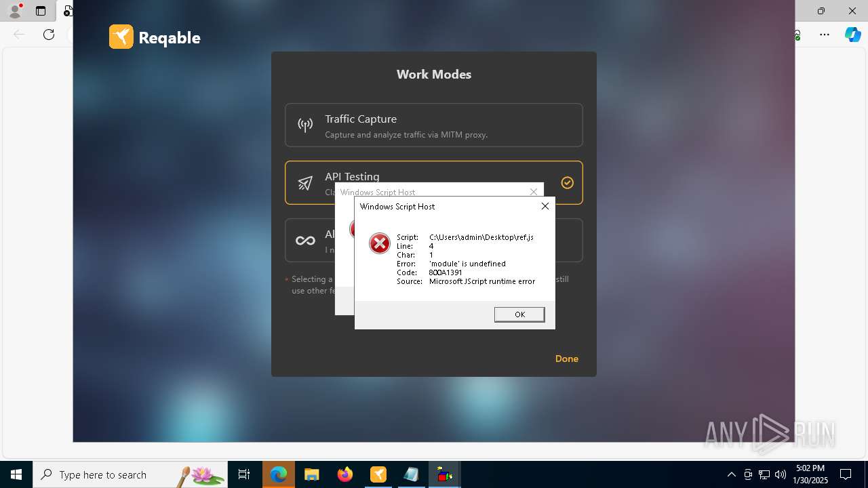Open the Windows notification center
The width and height of the screenshot is (868, 488).
click(846, 474)
